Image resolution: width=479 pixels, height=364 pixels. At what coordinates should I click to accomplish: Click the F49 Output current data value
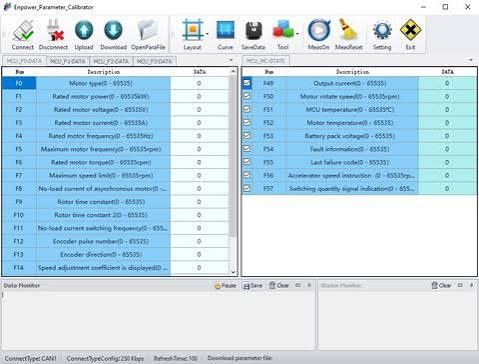point(447,83)
